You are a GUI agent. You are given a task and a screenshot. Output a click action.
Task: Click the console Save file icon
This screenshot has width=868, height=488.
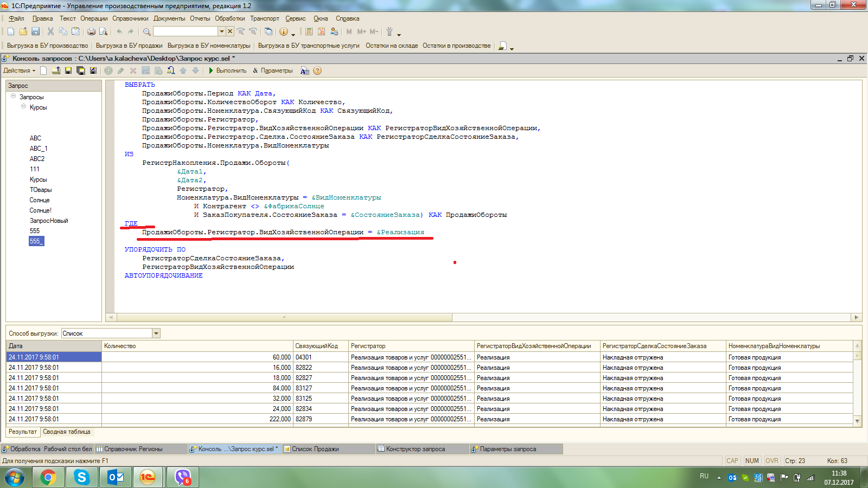point(68,70)
